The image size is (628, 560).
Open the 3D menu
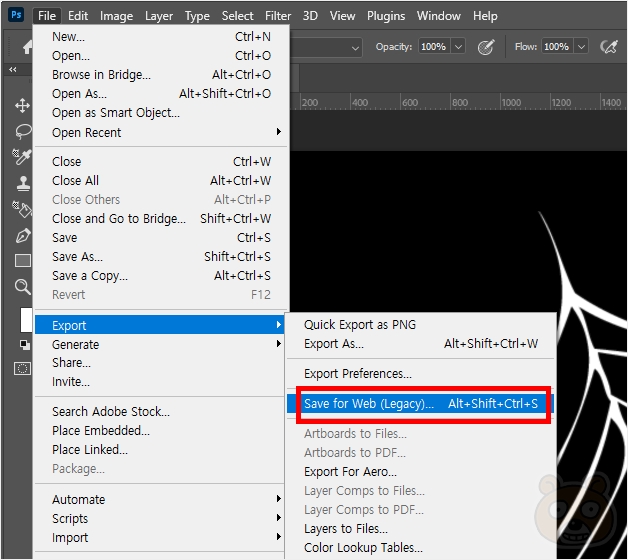[x=310, y=16]
